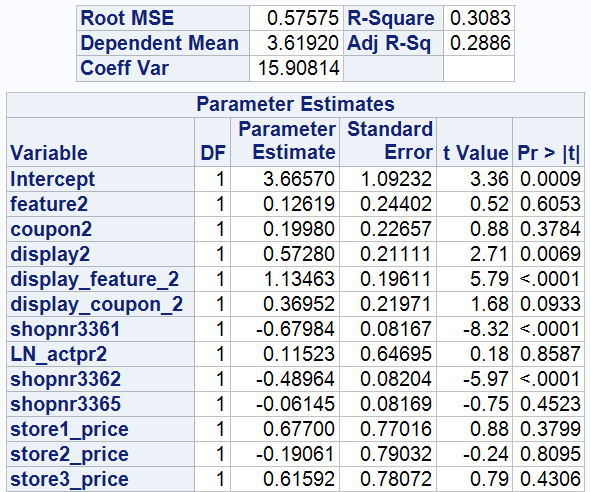Click the Dependent Mean value 3.61920
This screenshot has height=492, width=591.
tap(296, 43)
